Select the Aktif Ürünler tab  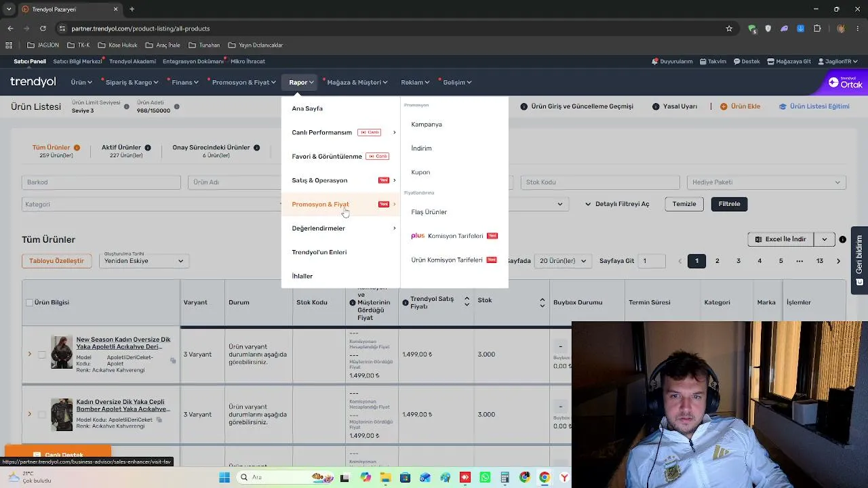126,151
